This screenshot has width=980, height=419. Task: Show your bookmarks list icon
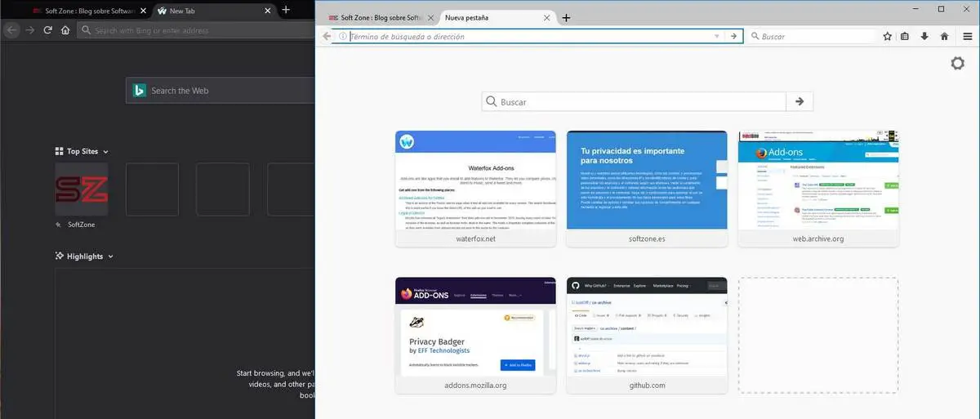(x=905, y=36)
